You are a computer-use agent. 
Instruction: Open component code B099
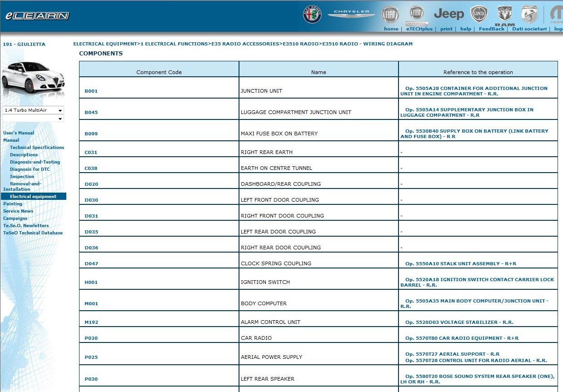point(91,134)
